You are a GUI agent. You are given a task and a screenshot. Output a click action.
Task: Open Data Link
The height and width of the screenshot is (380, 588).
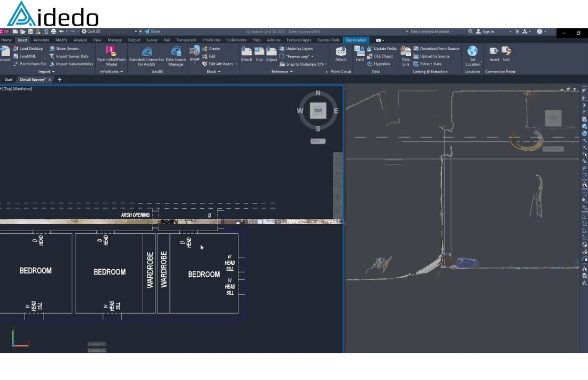pyautogui.click(x=406, y=56)
